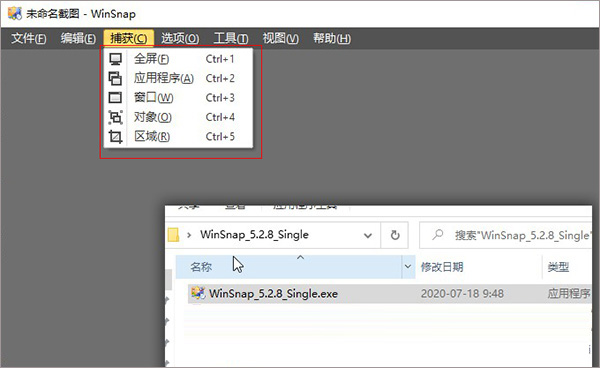Viewport: 600px width, 368px height.
Task: Open the 文件(F) menu
Action: (x=29, y=38)
